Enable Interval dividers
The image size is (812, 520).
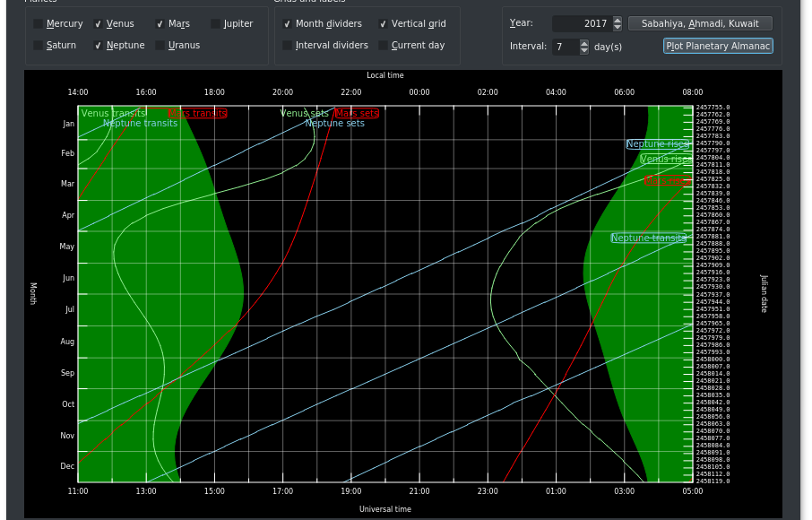pyautogui.click(x=288, y=46)
